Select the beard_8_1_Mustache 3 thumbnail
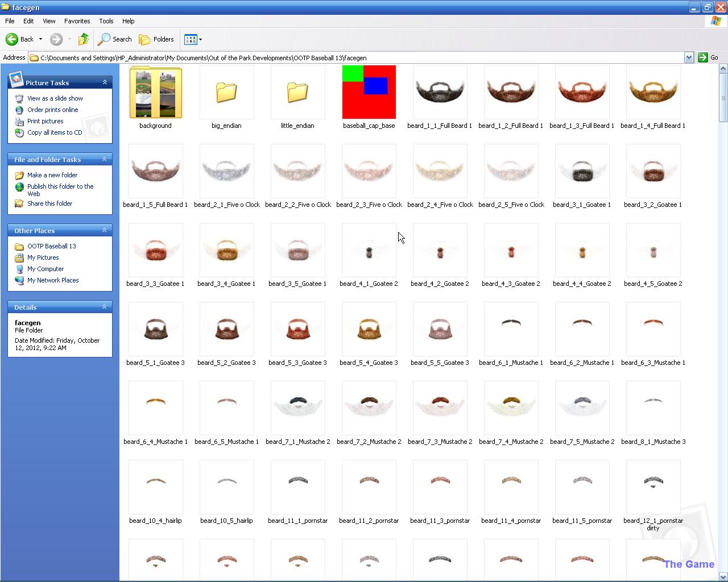728x582 pixels. pyautogui.click(x=653, y=408)
